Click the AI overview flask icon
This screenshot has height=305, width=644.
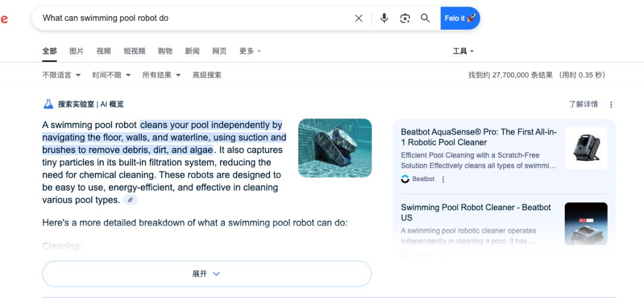click(x=48, y=104)
